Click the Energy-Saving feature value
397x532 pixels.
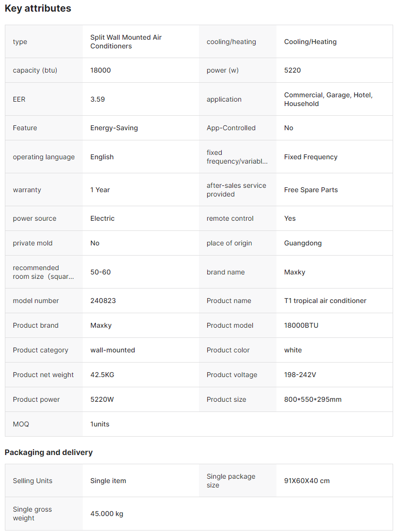tap(114, 128)
